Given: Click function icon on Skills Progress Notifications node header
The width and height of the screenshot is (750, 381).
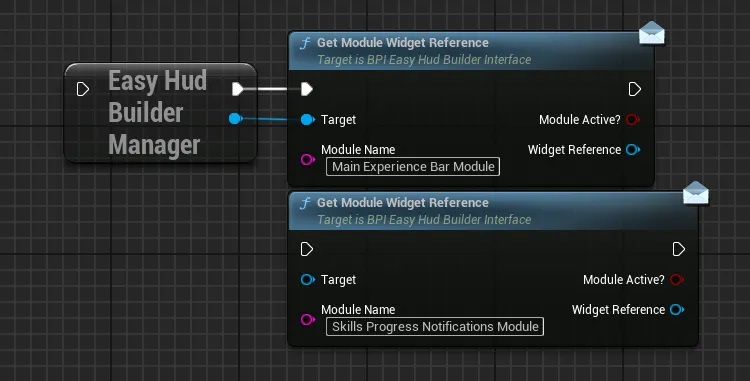Looking at the screenshot, I should (305, 203).
